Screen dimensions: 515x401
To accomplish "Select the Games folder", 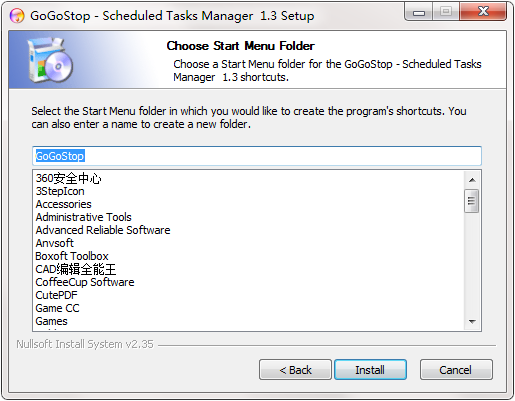I will click(51, 321).
